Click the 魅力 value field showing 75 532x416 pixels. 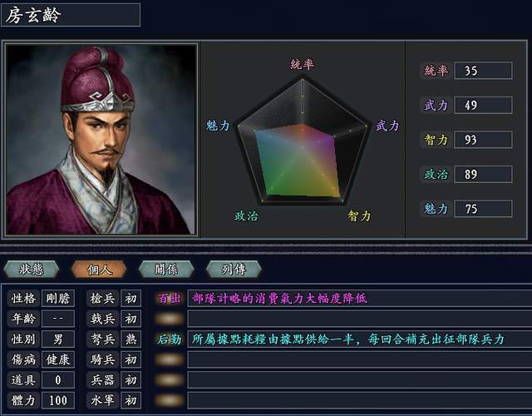point(483,209)
